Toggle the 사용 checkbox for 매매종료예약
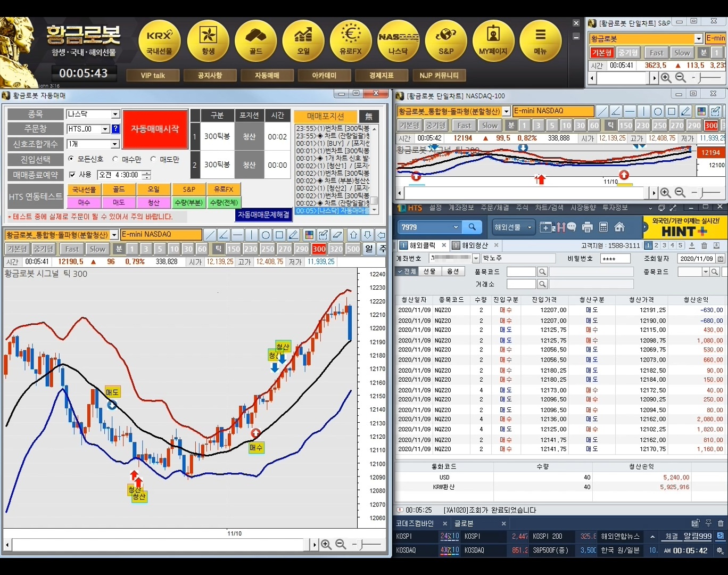 pyautogui.click(x=72, y=175)
